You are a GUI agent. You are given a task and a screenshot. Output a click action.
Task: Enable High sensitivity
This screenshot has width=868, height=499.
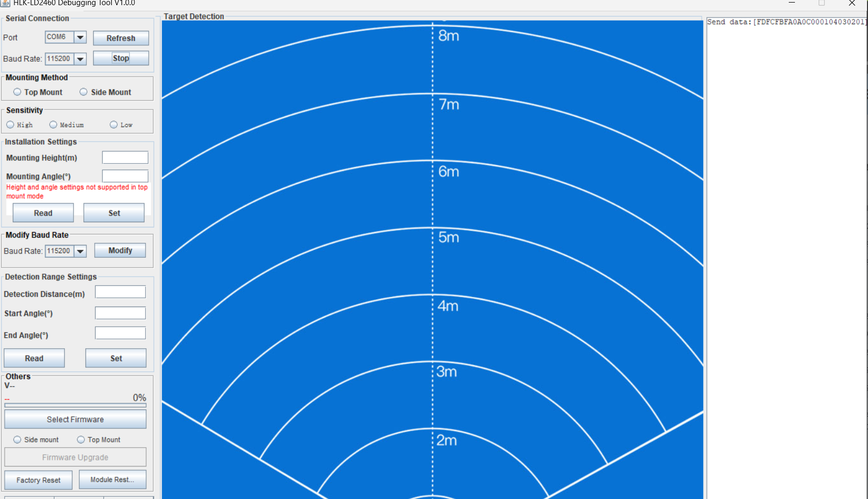click(11, 124)
